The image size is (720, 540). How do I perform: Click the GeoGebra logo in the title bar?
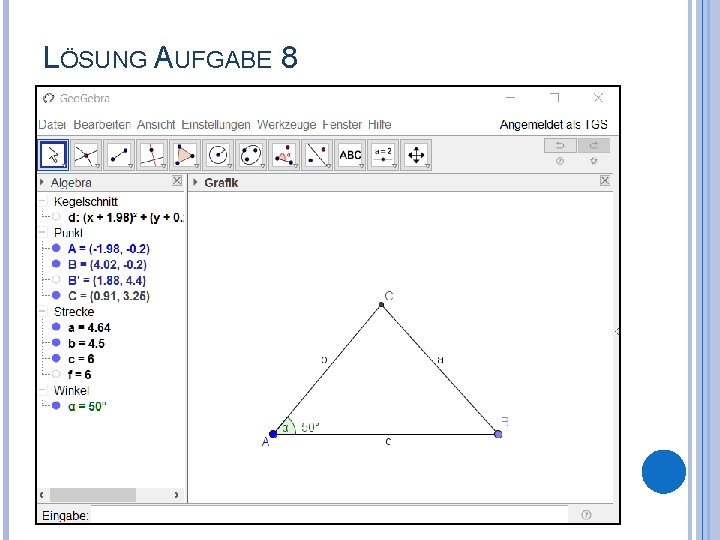point(49,98)
